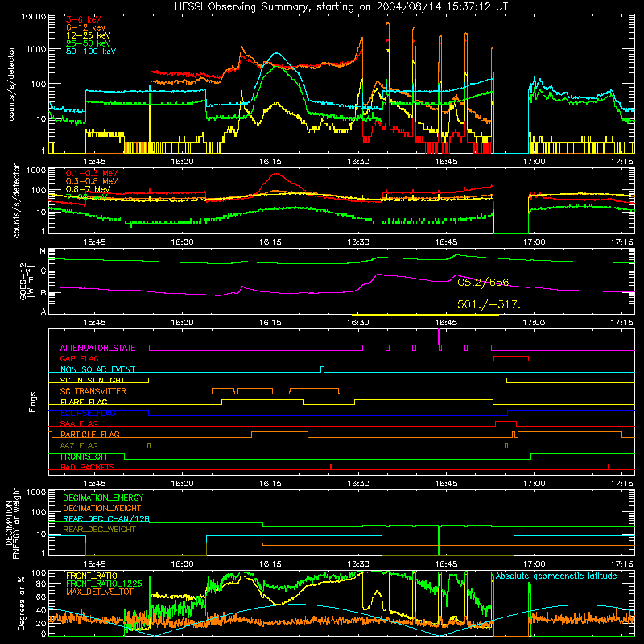Viewport: 644px width, 644px height.
Task: Click the GOES-12 axis label
Action: (x=26, y=282)
